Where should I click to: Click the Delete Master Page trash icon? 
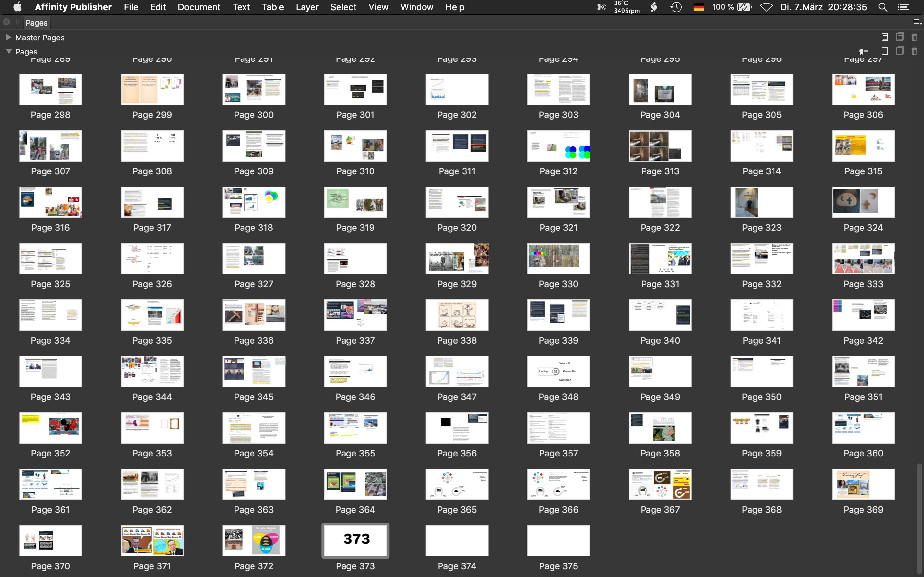tap(914, 37)
